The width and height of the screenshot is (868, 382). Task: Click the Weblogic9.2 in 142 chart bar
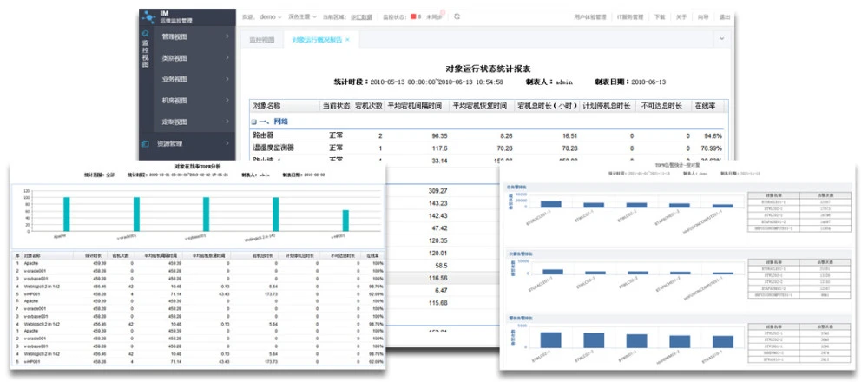[x=276, y=214]
